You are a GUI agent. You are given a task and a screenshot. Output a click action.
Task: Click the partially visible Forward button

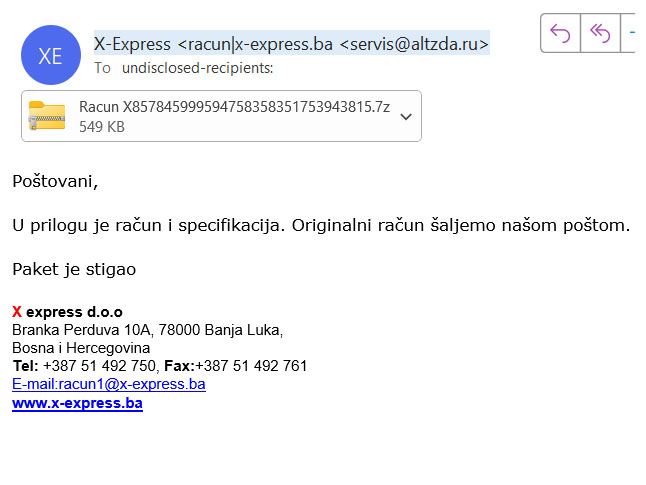click(x=632, y=34)
